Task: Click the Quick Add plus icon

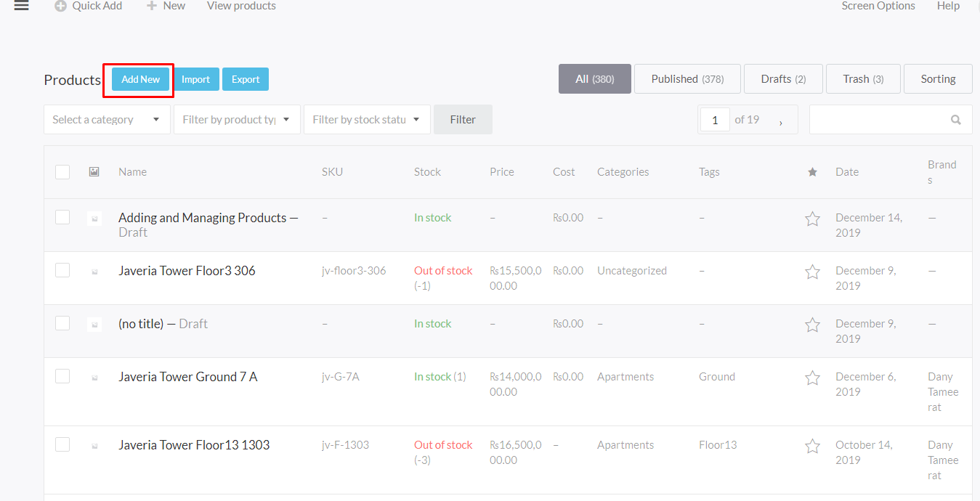Action: [x=61, y=6]
